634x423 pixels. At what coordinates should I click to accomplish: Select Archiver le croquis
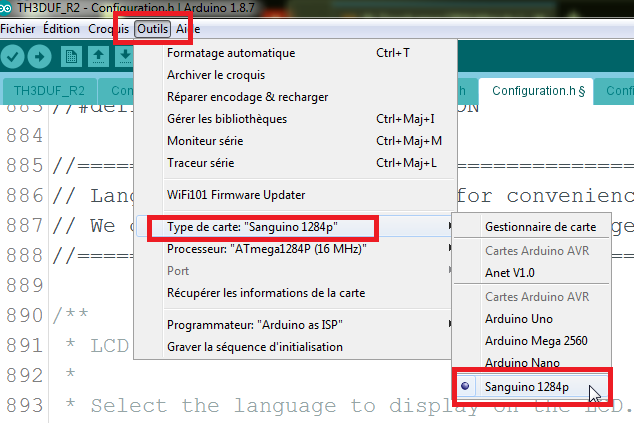point(295,75)
